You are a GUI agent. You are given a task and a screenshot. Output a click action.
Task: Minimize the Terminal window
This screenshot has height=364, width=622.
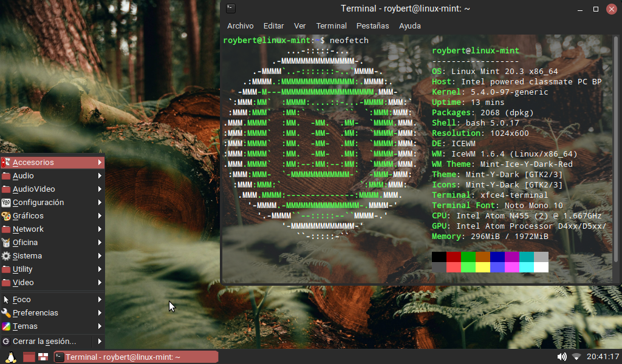[580, 8]
